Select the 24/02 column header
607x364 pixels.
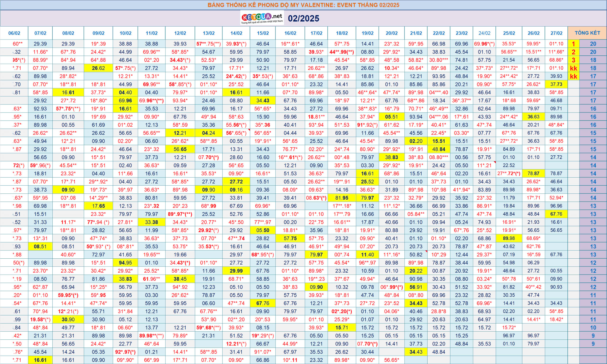click(x=484, y=33)
